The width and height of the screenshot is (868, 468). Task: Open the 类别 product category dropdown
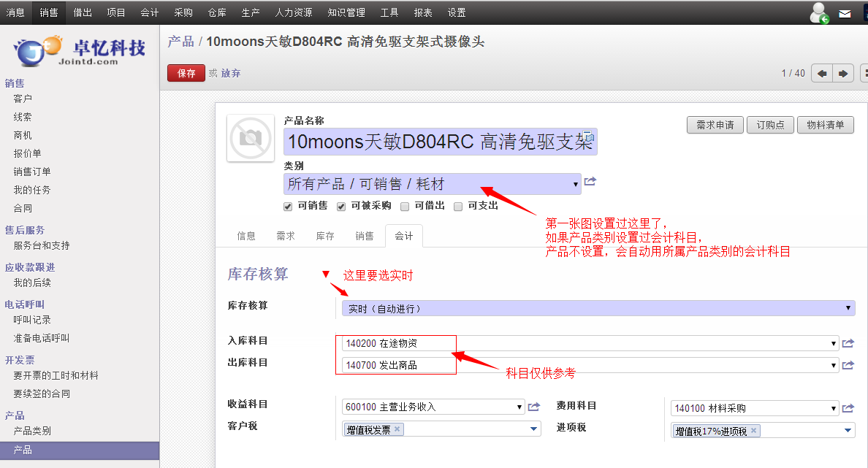pyautogui.click(x=432, y=184)
